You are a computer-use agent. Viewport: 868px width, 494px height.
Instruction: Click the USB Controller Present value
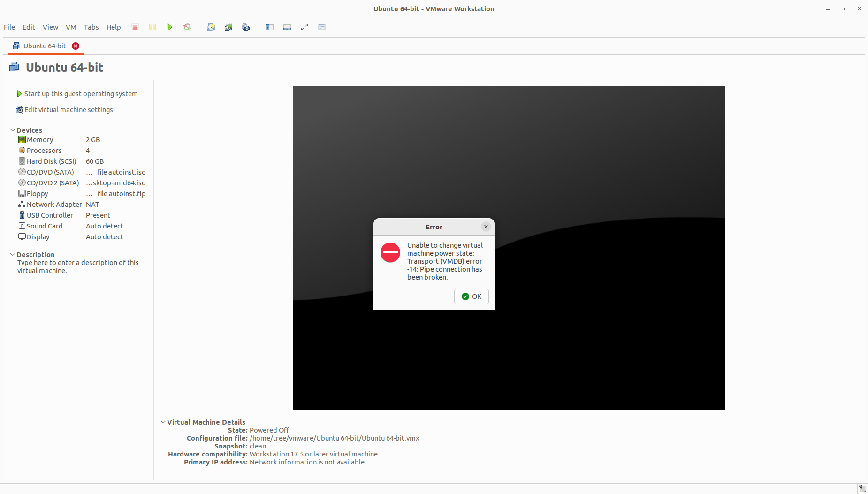click(x=98, y=215)
